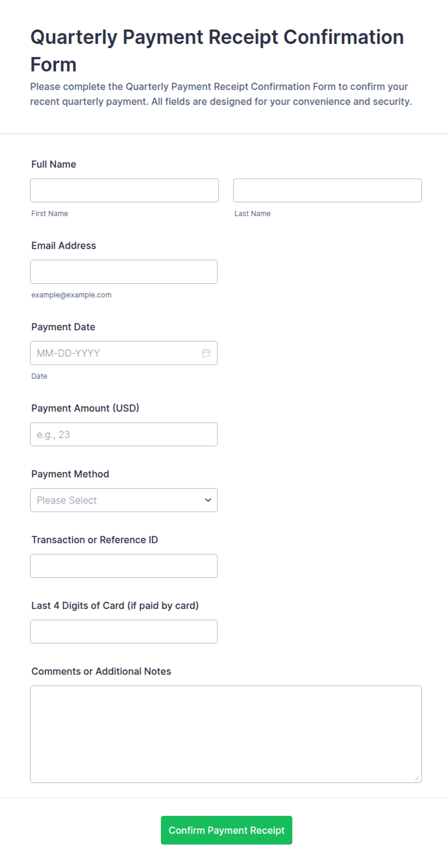
Task: Click the First Name input field
Action: pyautogui.click(x=124, y=190)
